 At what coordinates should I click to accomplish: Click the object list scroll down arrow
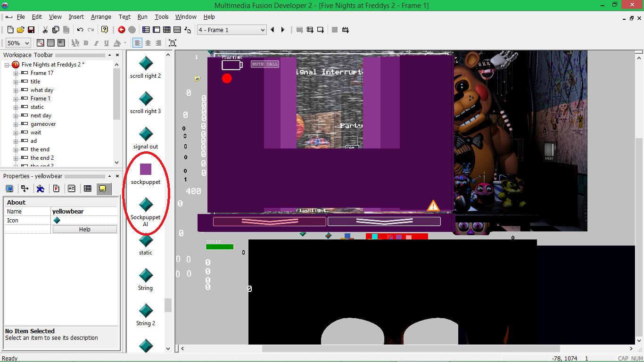[x=168, y=349]
